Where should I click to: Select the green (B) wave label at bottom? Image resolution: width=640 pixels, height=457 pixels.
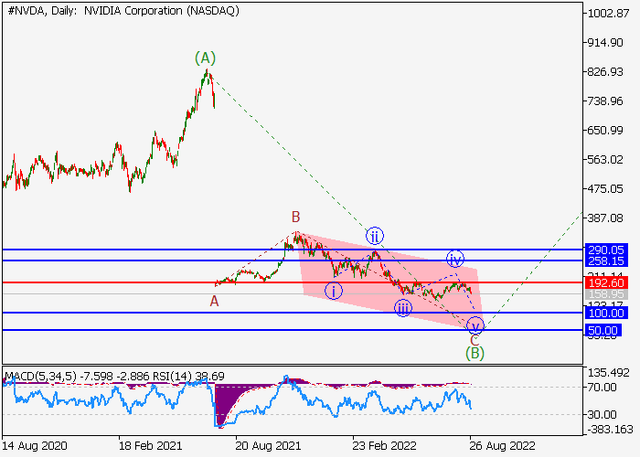[x=475, y=353]
